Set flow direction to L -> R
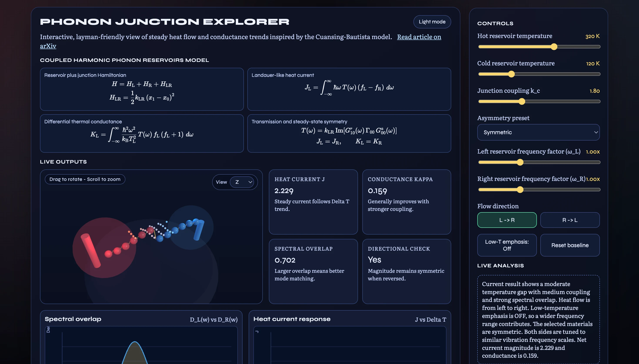This screenshot has height=364, width=639. (x=507, y=220)
